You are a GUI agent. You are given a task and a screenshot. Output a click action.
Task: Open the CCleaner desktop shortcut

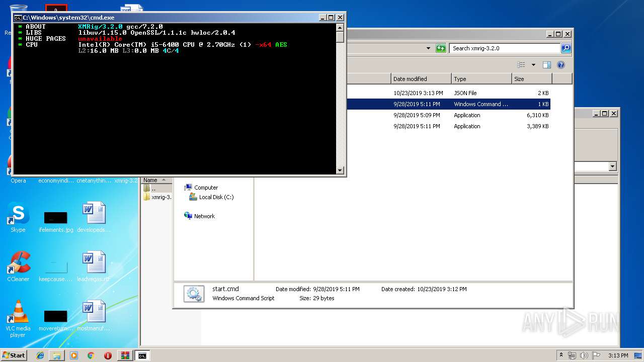[18, 267]
